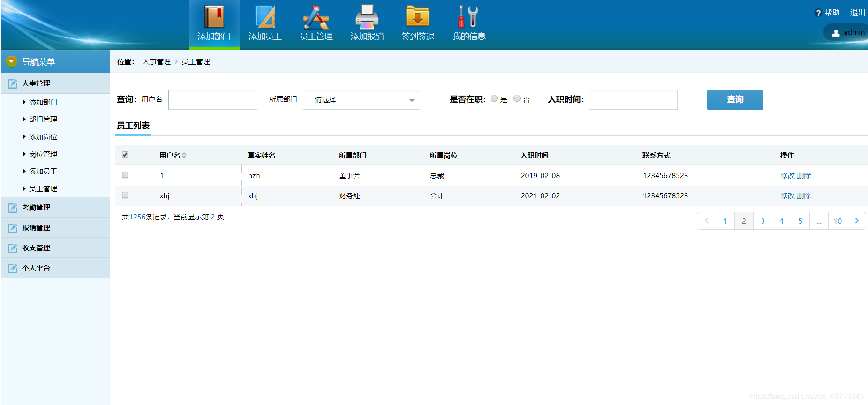Click 修改 for employee xhj
The width and height of the screenshot is (868, 405).
tap(788, 195)
